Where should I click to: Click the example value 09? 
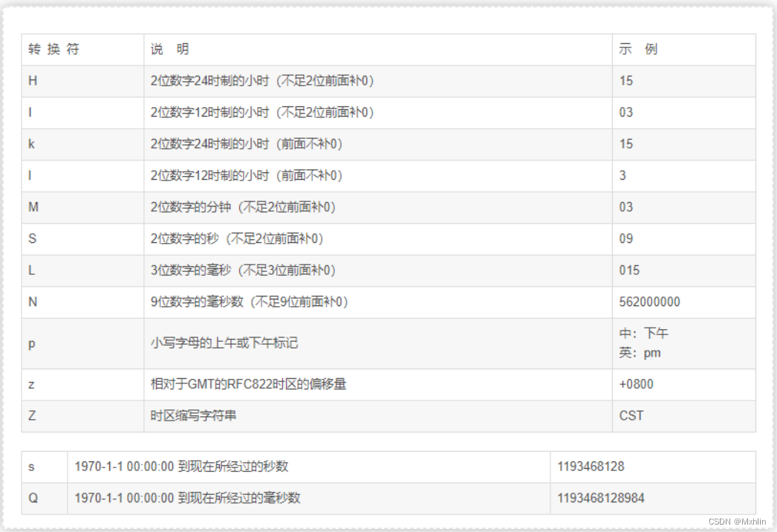626,239
